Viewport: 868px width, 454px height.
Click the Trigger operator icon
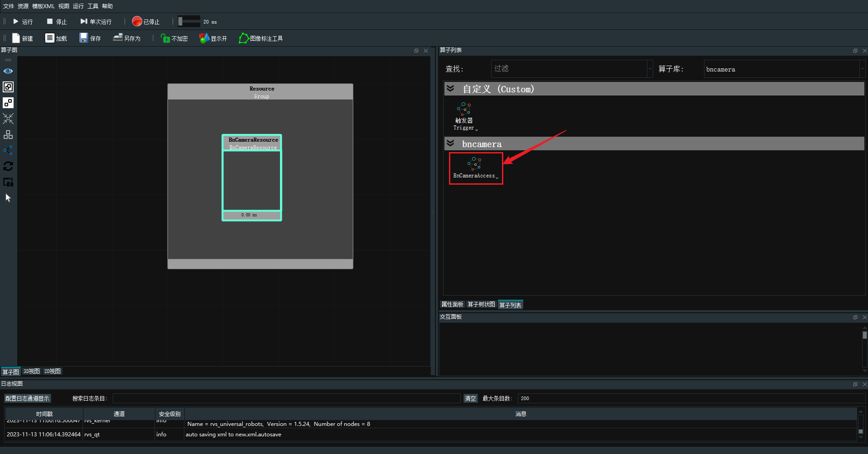coord(463,109)
